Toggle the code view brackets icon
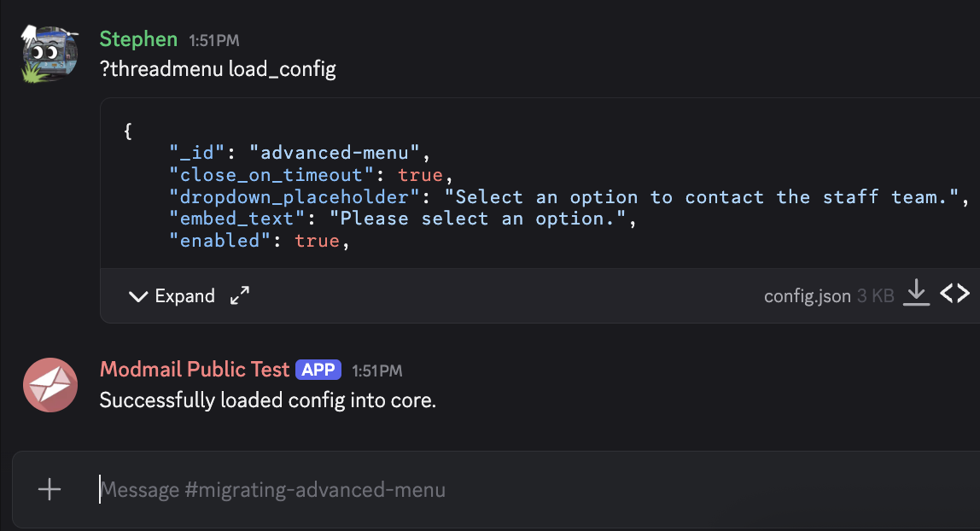This screenshot has width=980, height=531. point(954,294)
